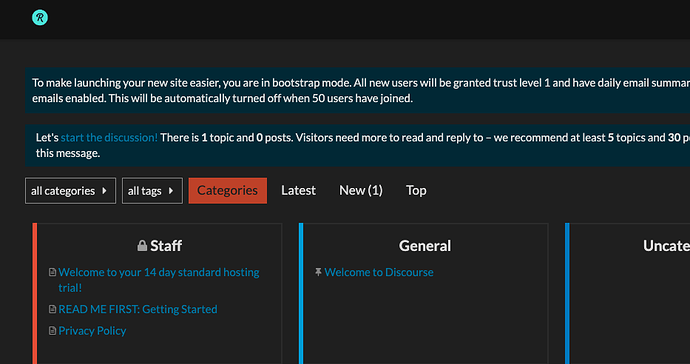The image size is (690, 364).
Task: Click the document icon beside READ ME FIRST
Action: pyautogui.click(x=52, y=309)
